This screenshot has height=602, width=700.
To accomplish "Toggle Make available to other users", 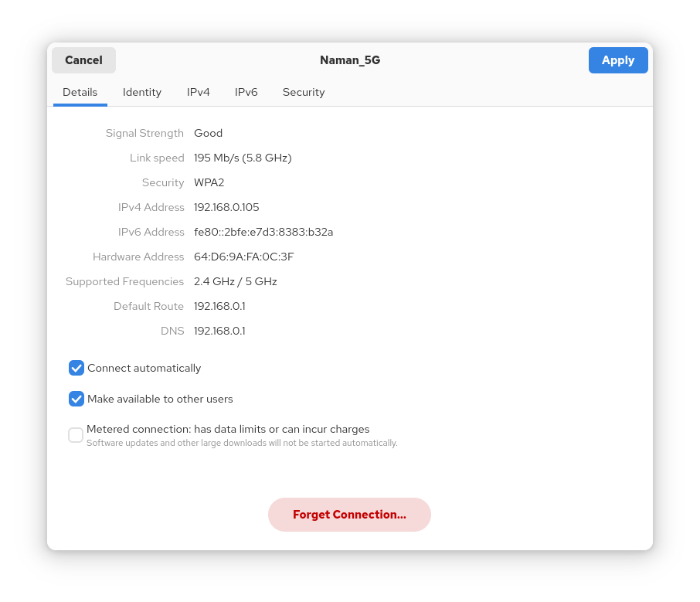I will pyautogui.click(x=76, y=399).
